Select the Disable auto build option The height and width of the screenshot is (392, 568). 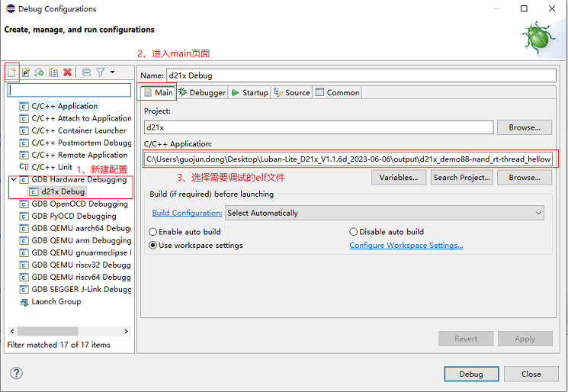pyautogui.click(x=354, y=232)
